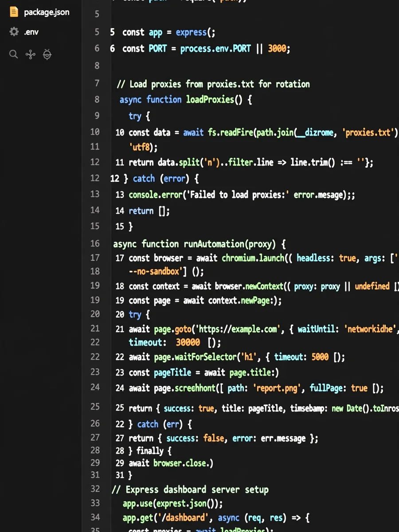Screen dimensions: 399x532
Task: Click gutter line number 34
Action: (x=95, y=517)
